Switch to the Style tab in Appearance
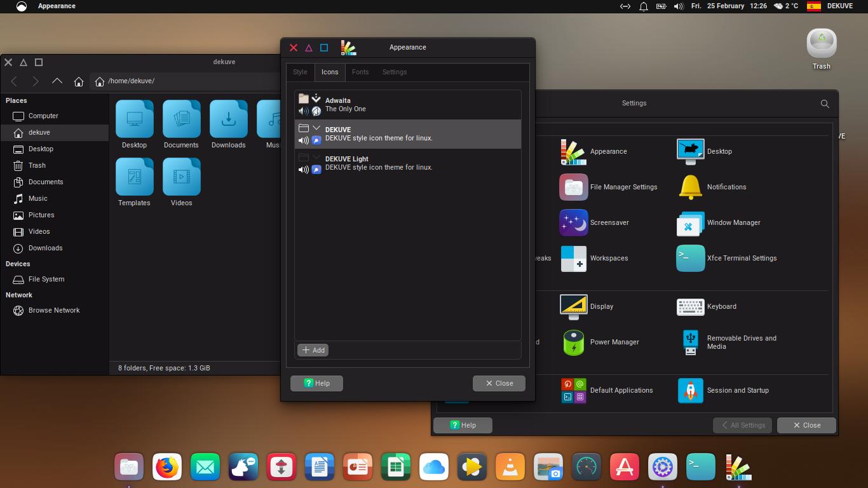The width and height of the screenshot is (868, 488). [300, 72]
